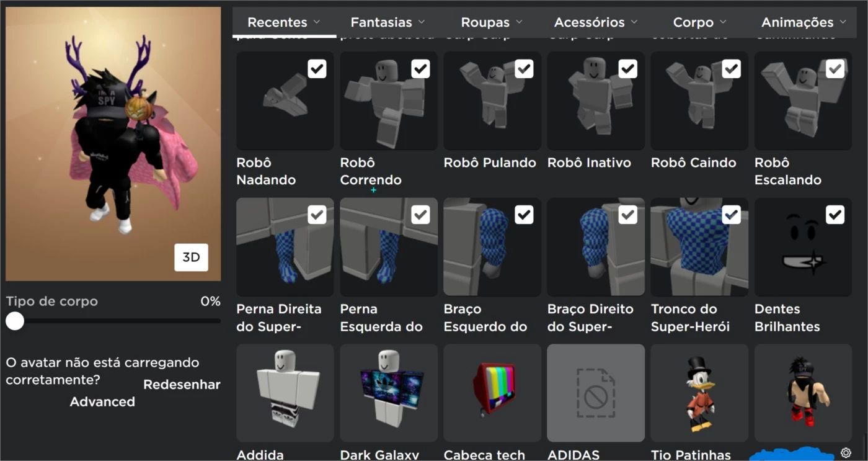Select the Robô Nadando animation icon
Screen dimensions: 868x461
(285, 101)
